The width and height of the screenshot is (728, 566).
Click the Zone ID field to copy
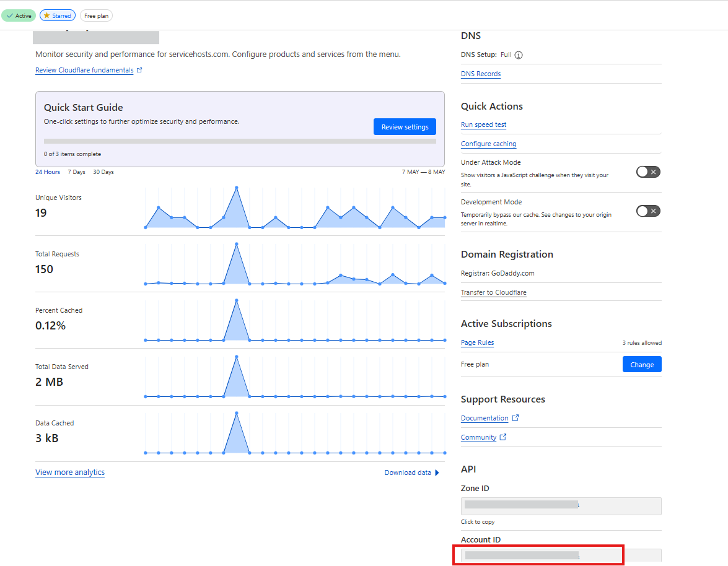561,506
